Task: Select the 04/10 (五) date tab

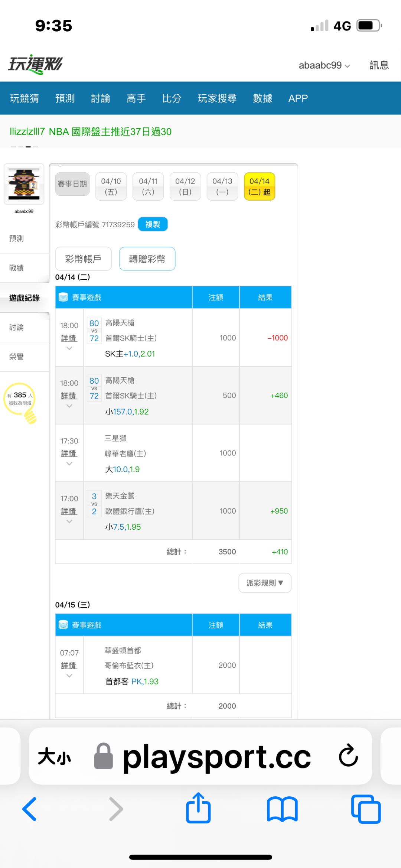Action: (111, 186)
